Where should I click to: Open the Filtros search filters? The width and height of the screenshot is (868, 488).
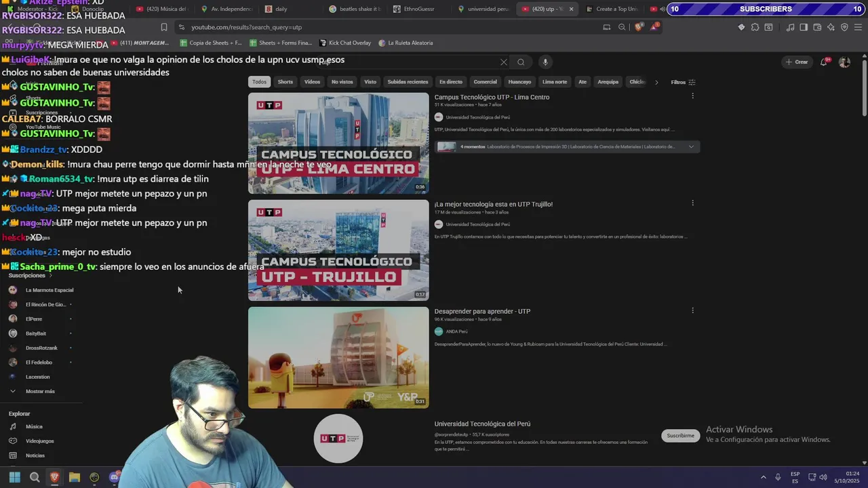click(x=683, y=82)
